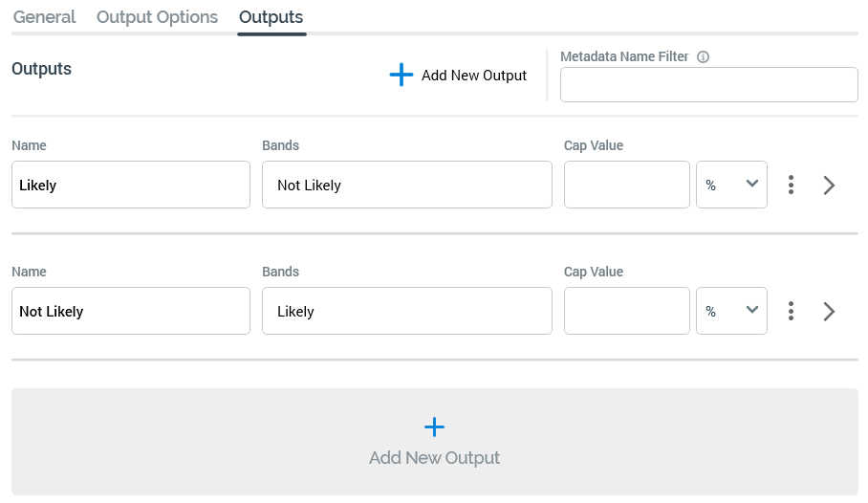
Task: Click the Cap Value field in second row
Action: [626, 311]
